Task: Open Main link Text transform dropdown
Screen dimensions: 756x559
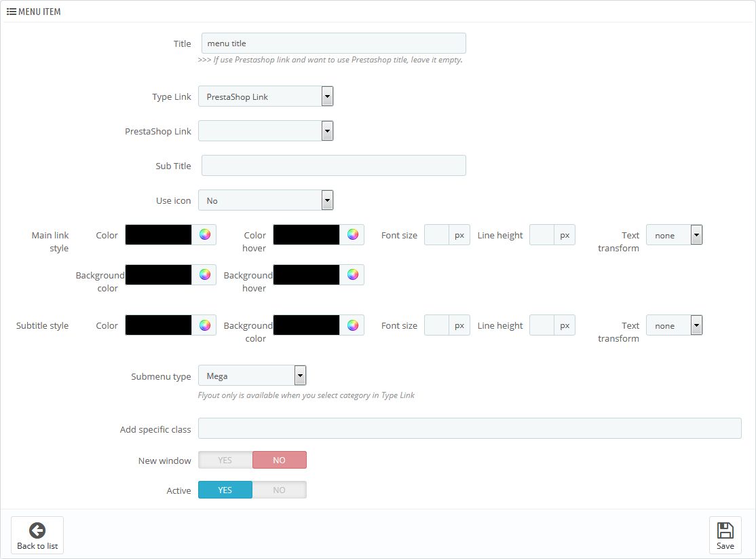Action: [674, 235]
